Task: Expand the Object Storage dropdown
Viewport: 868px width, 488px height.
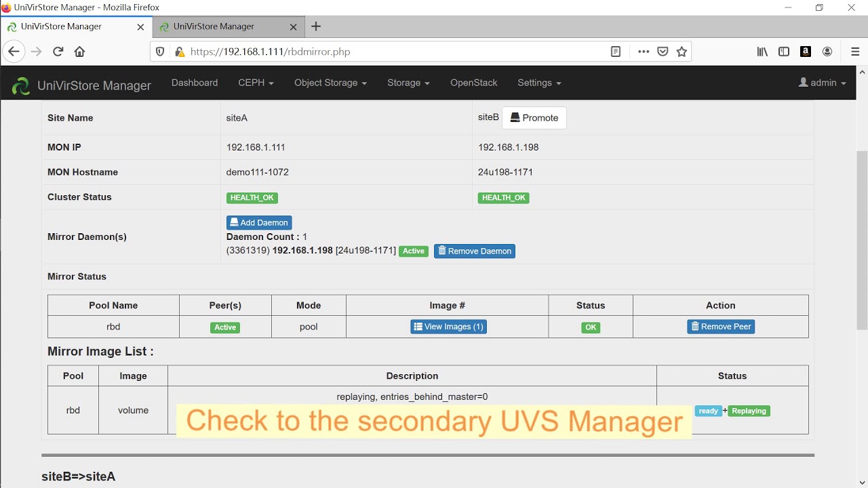Action: 330,83
